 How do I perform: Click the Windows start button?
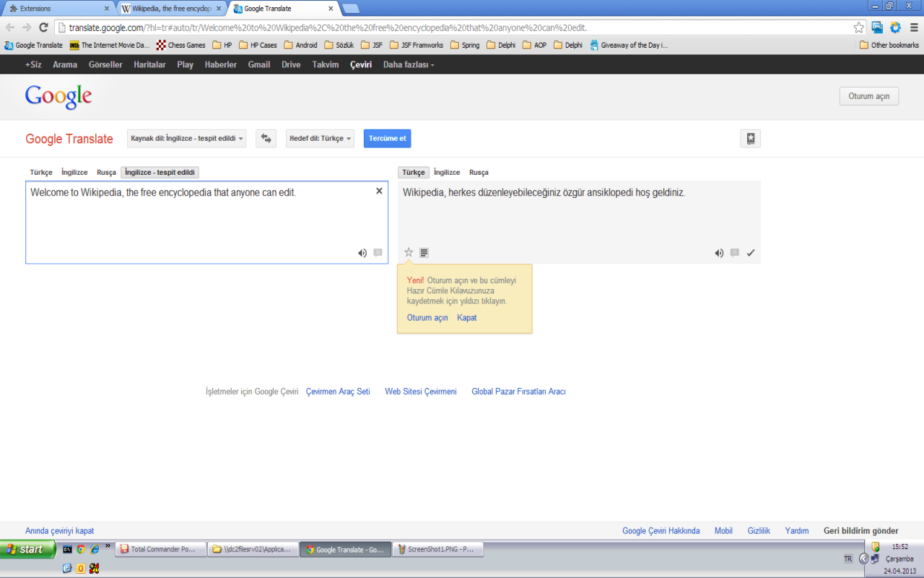click(x=27, y=549)
